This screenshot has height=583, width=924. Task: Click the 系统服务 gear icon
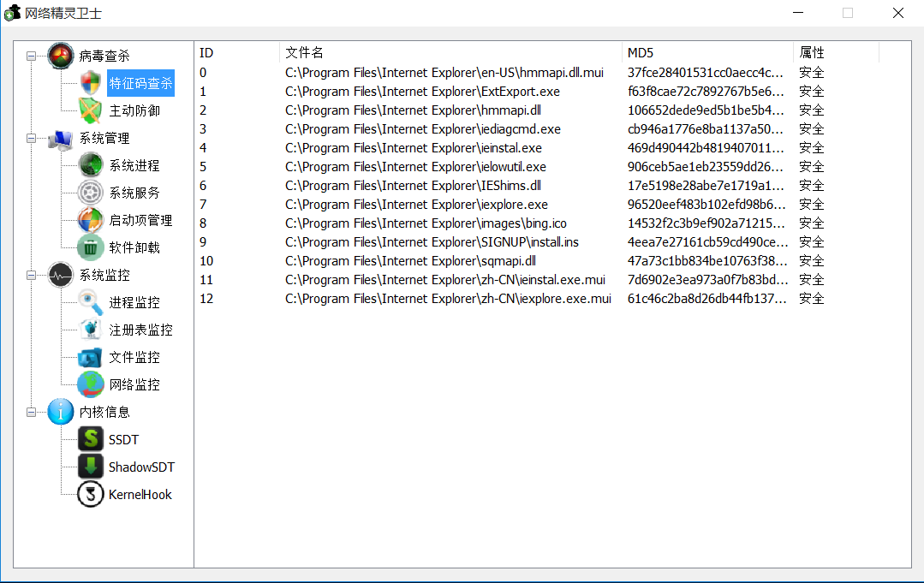click(90, 193)
